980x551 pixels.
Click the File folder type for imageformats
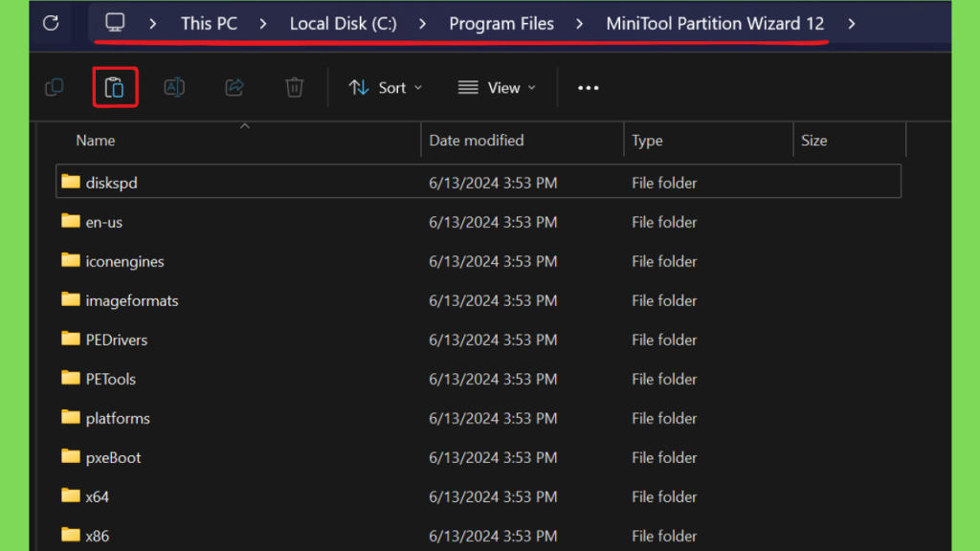(x=664, y=301)
